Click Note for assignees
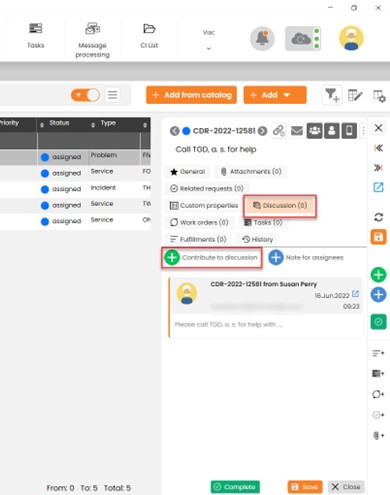Screen dimensions: 390x495 [306, 257]
